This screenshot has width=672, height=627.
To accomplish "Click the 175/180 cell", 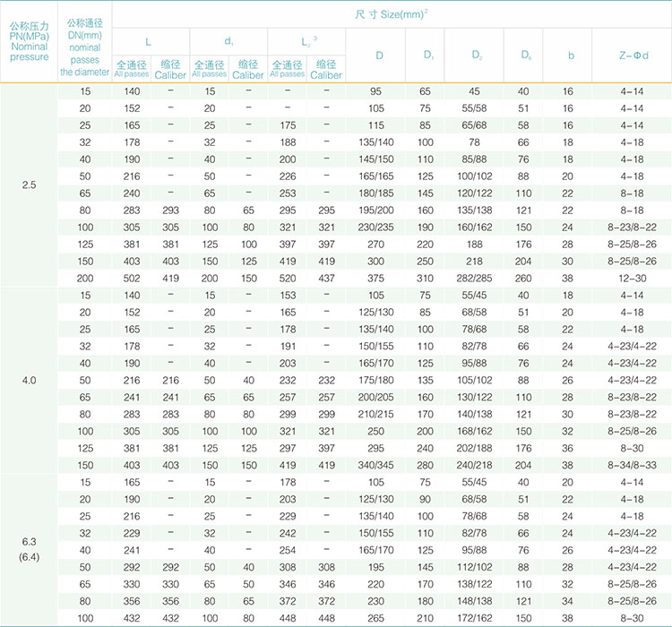I will (x=375, y=381).
